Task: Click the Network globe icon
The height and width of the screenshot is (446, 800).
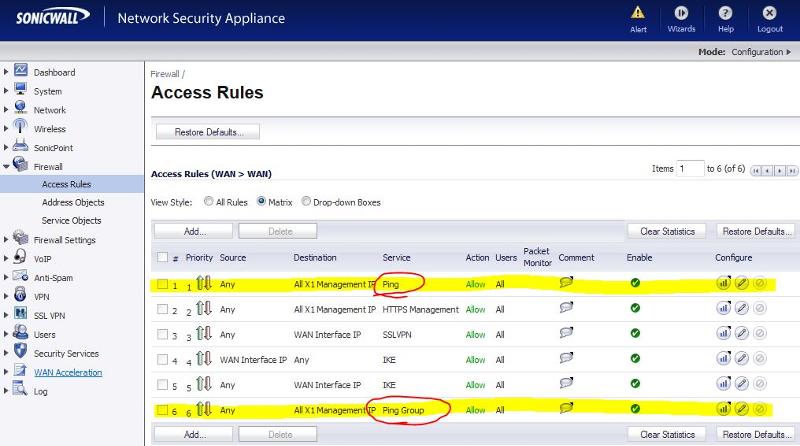Action: click(21, 107)
